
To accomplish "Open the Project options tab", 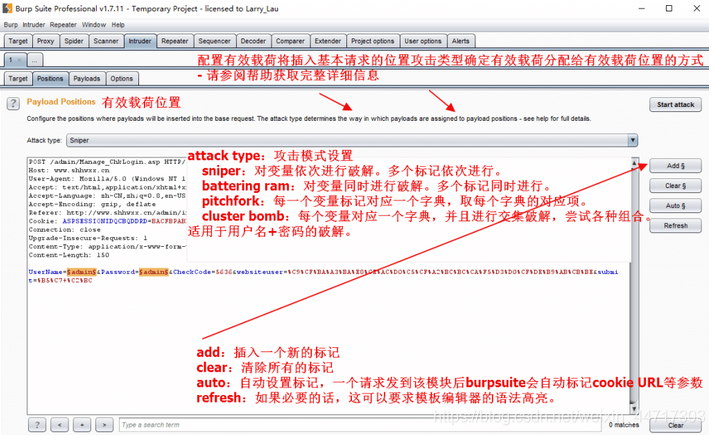I will 373,41.
